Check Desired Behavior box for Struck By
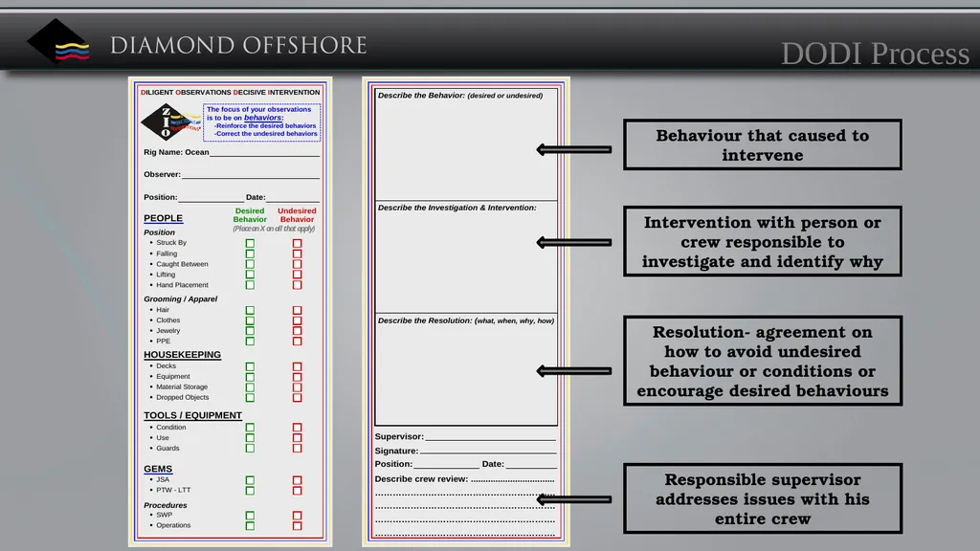Image resolution: width=980 pixels, height=551 pixels. point(250,243)
